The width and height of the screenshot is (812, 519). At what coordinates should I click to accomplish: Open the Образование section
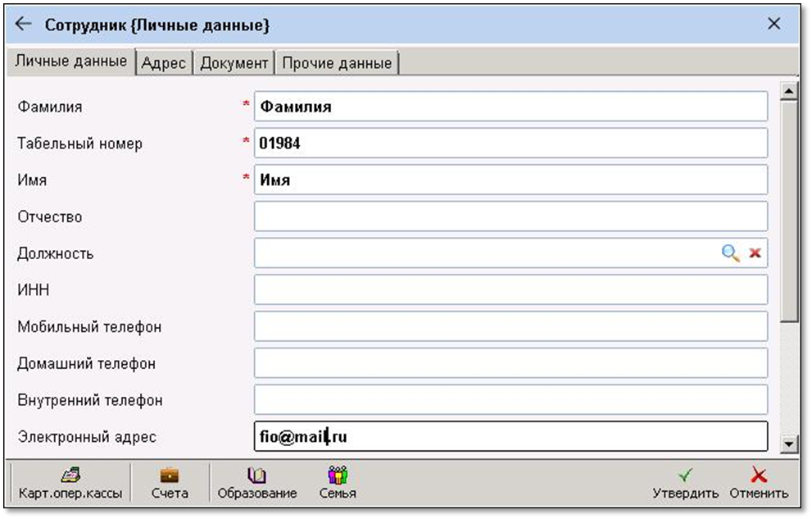[x=256, y=483]
